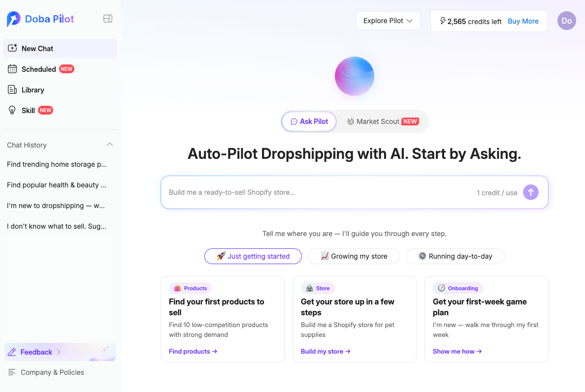Click the Doba Pilot logo
Image resolution: width=585 pixels, height=392 pixels.
tap(40, 19)
